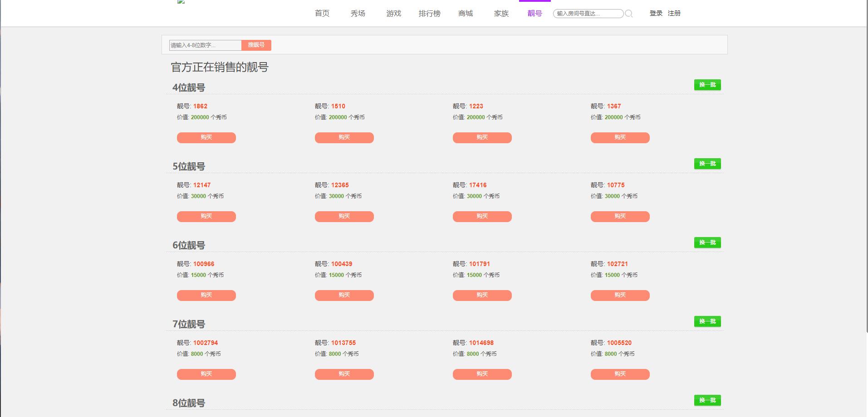This screenshot has height=417, width=868.
Task: Buy the 7-digit number 1005520
Action: click(620, 374)
